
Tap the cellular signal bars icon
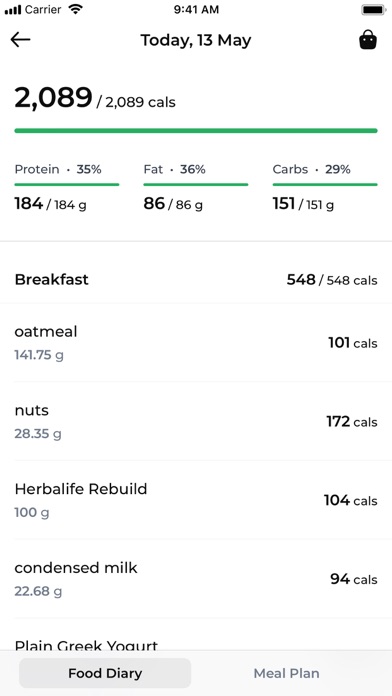tap(13, 10)
